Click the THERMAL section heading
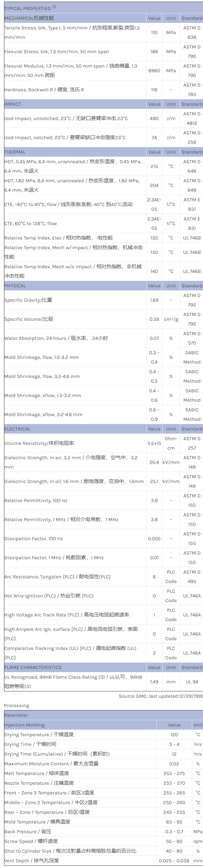Screen dimensions: 203x868 (15, 152)
